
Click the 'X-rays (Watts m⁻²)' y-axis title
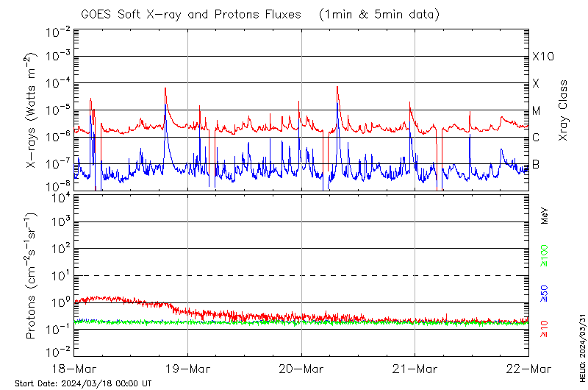tap(31, 110)
